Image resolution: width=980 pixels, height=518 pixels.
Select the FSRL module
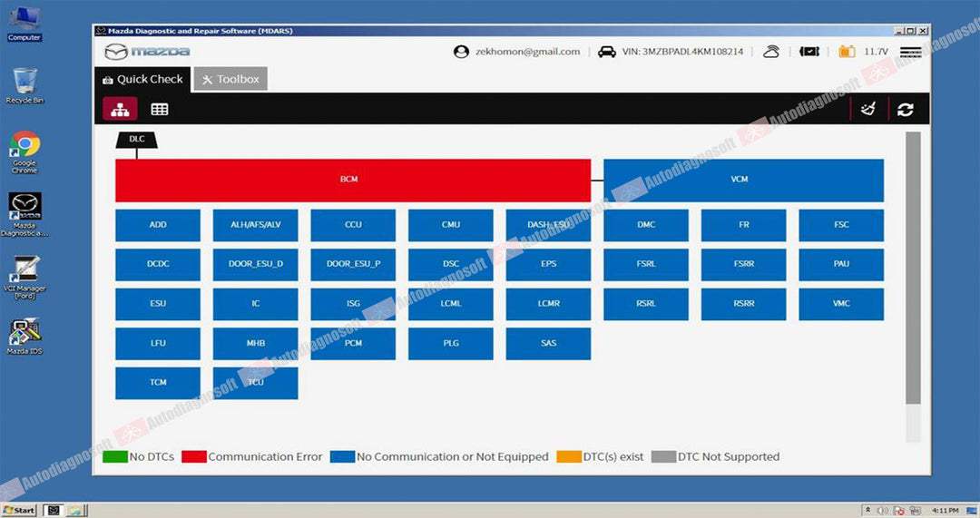coord(646,264)
